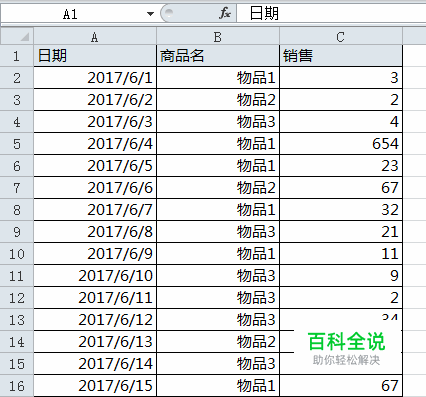Click 物品3 in row 9
This screenshot has height=397, width=426.
pyautogui.click(x=218, y=232)
